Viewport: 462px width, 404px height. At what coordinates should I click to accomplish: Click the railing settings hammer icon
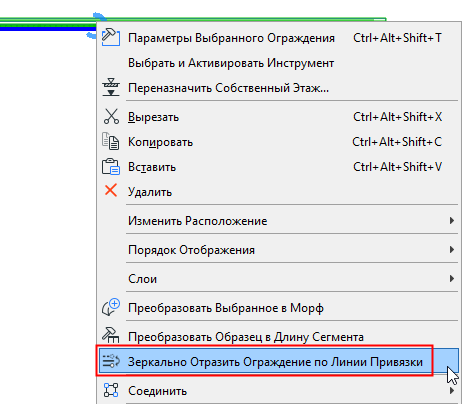111,37
